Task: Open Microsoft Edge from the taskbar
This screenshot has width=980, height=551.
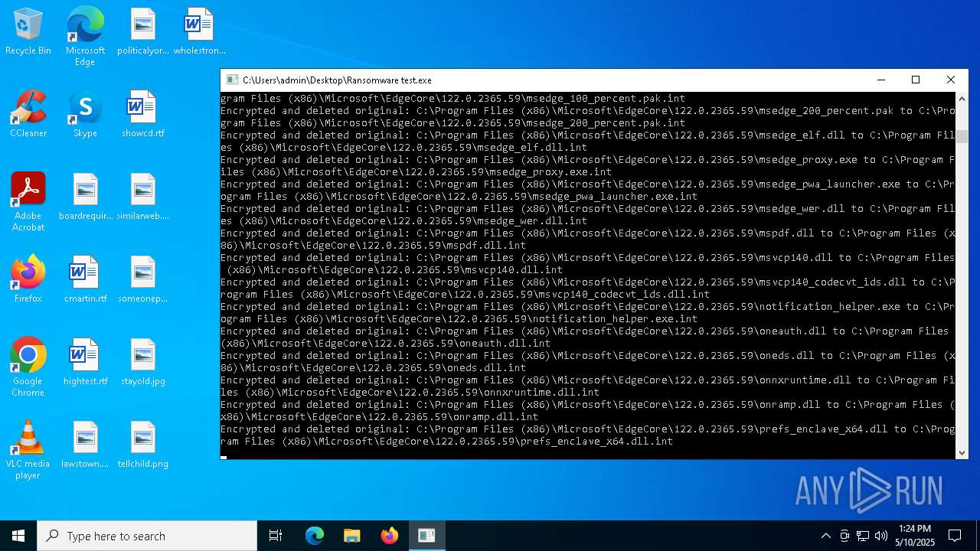Action: point(315,536)
